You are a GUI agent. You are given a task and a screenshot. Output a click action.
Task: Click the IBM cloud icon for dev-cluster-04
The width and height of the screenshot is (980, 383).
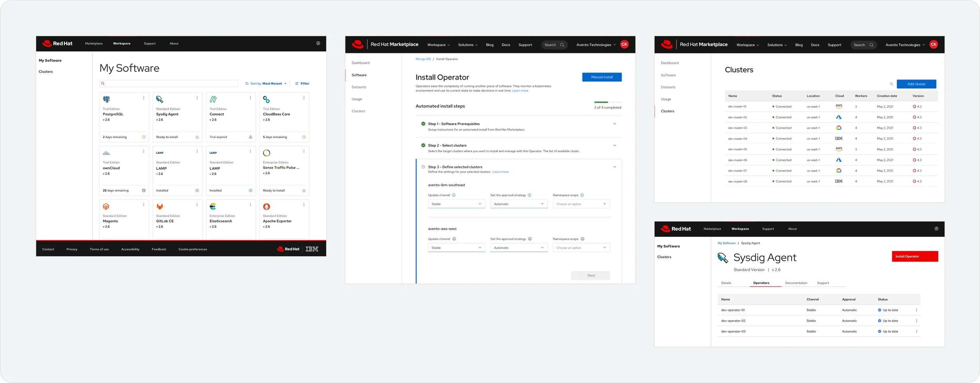click(x=839, y=139)
